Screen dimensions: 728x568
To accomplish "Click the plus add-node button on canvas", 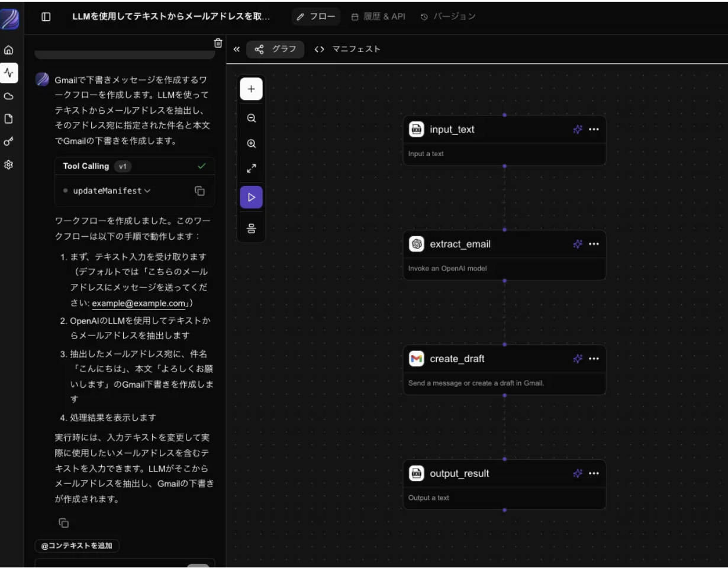I will [251, 89].
